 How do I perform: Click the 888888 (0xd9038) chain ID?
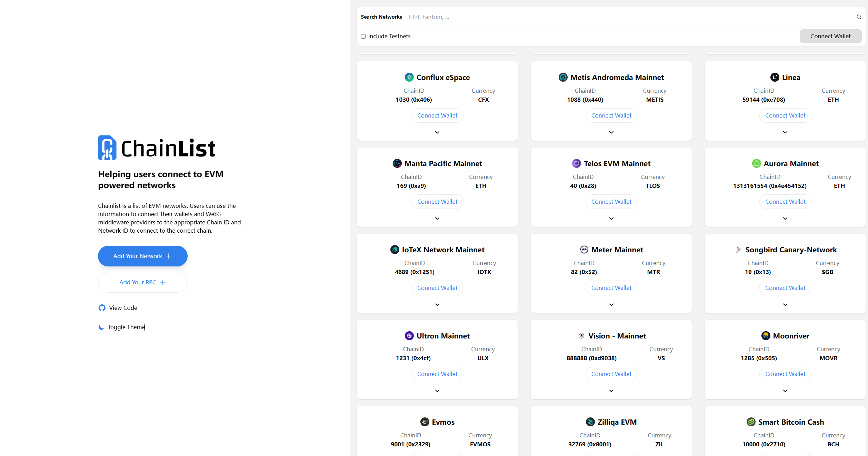point(591,358)
